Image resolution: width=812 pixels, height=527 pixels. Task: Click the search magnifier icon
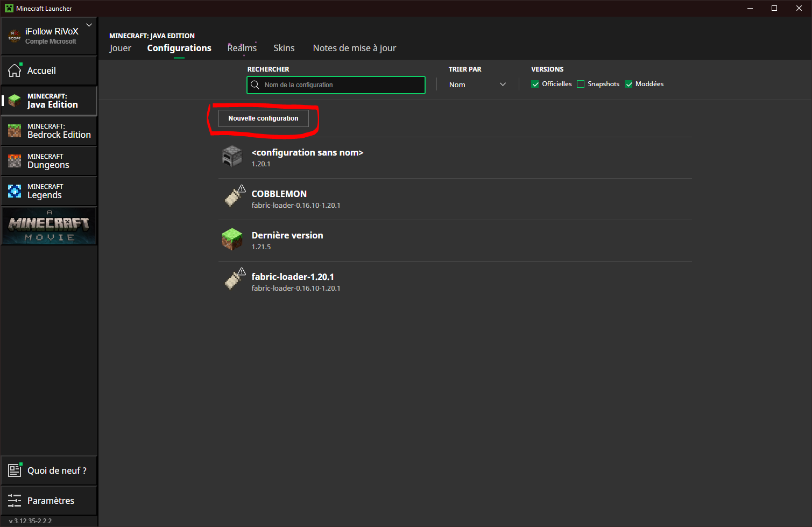(255, 85)
